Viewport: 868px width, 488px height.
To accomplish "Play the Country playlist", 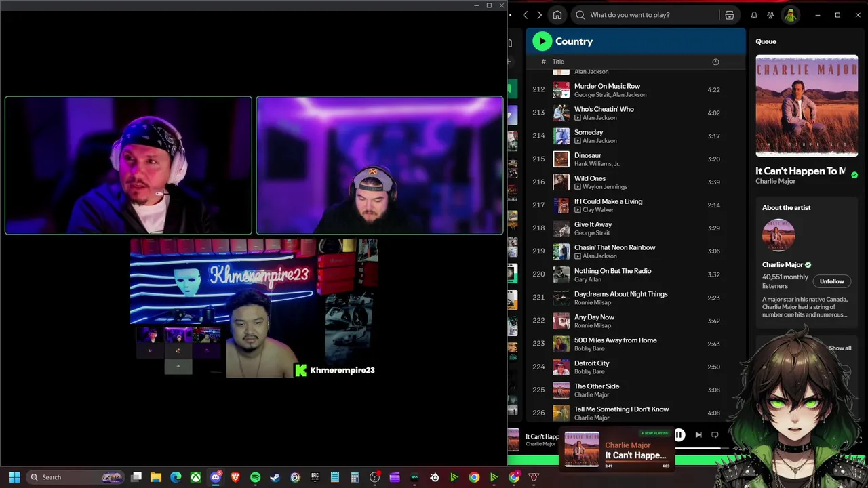I will pos(542,41).
